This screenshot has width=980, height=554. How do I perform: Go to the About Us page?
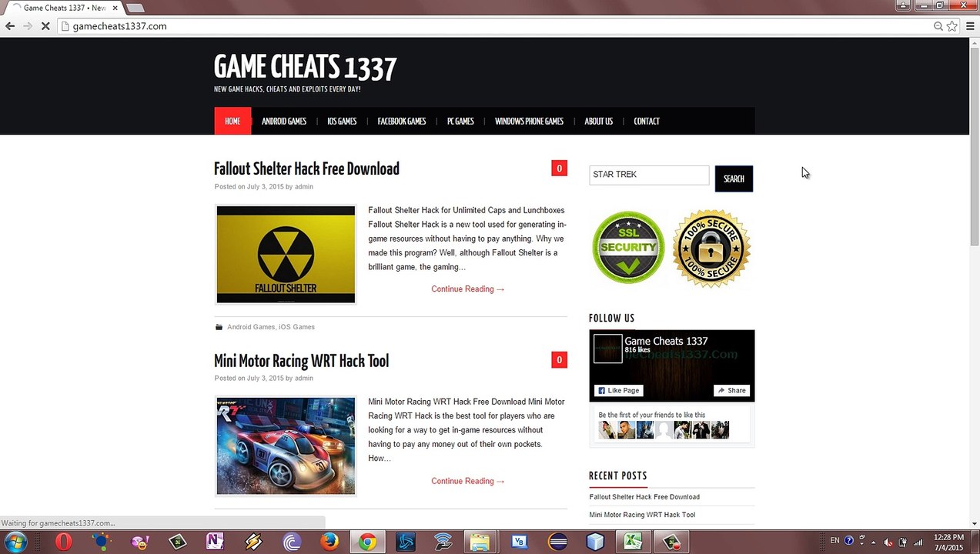tap(598, 121)
